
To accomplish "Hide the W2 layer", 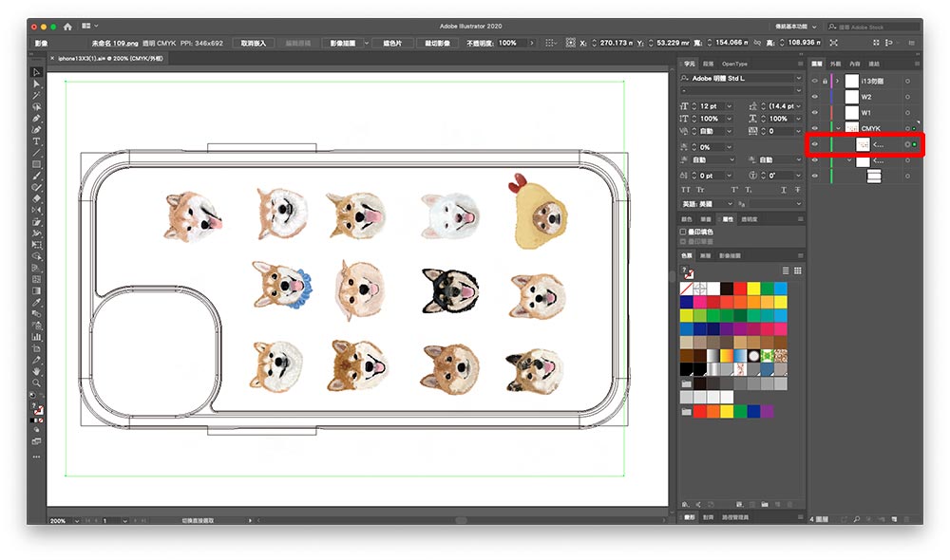I will pyautogui.click(x=814, y=97).
